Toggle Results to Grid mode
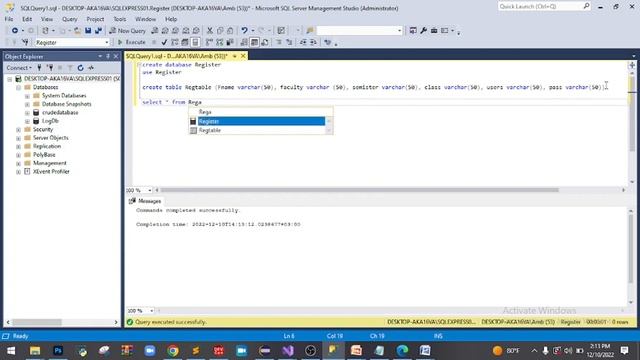The image size is (640, 360). coord(254,42)
